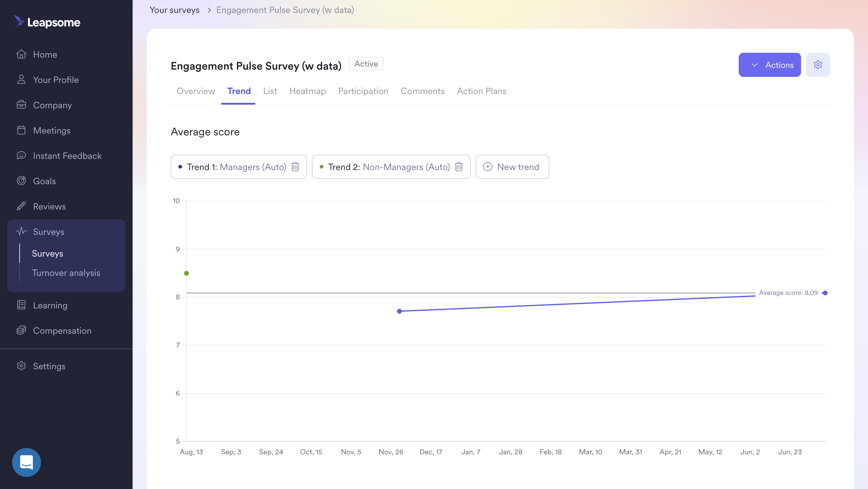Delete Trend 2 Non-Managers trash icon
The width and height of the screenshot is (868, 489).
tap(459, 167)
